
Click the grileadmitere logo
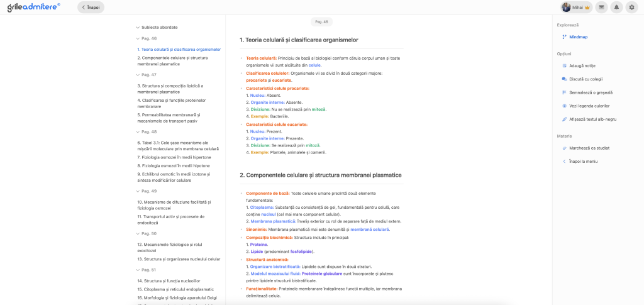coord(34,8)
